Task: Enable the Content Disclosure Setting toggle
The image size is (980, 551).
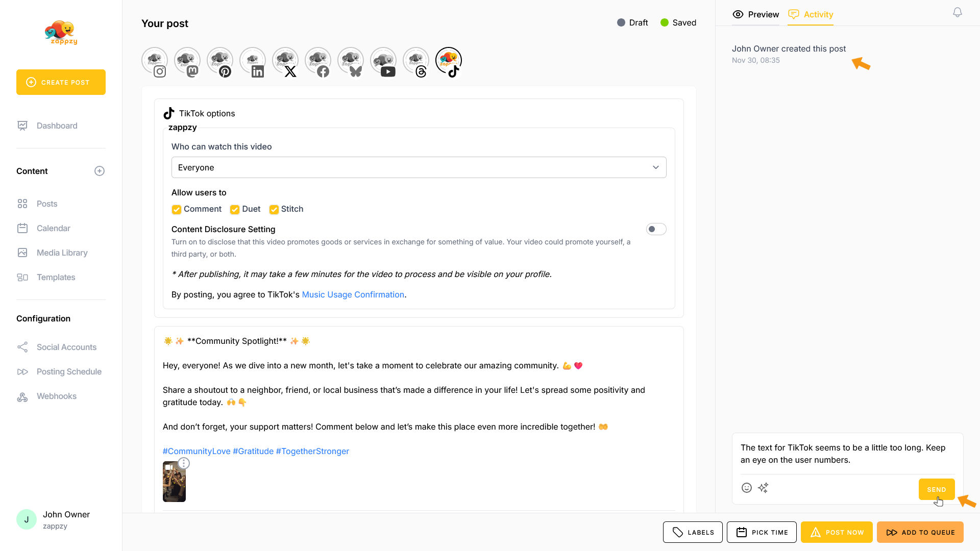Action: click(x=656, y=229)
